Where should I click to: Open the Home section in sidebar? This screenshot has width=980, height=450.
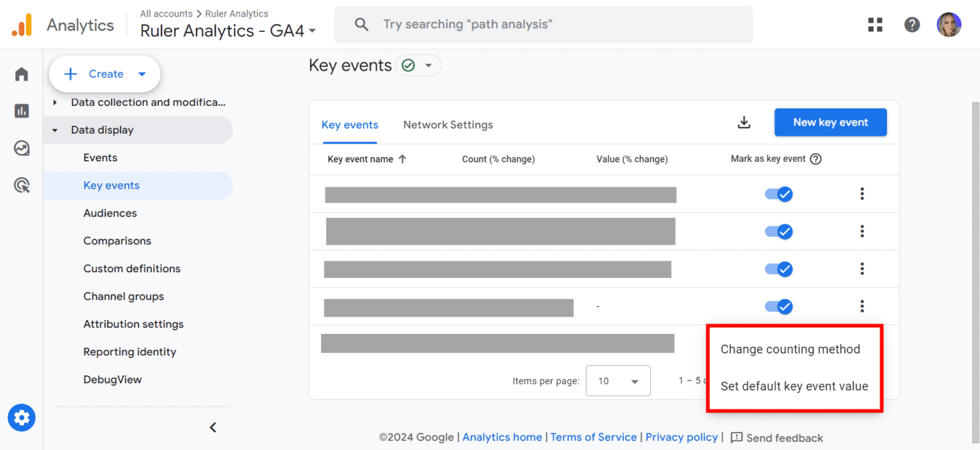coord(21,74)
